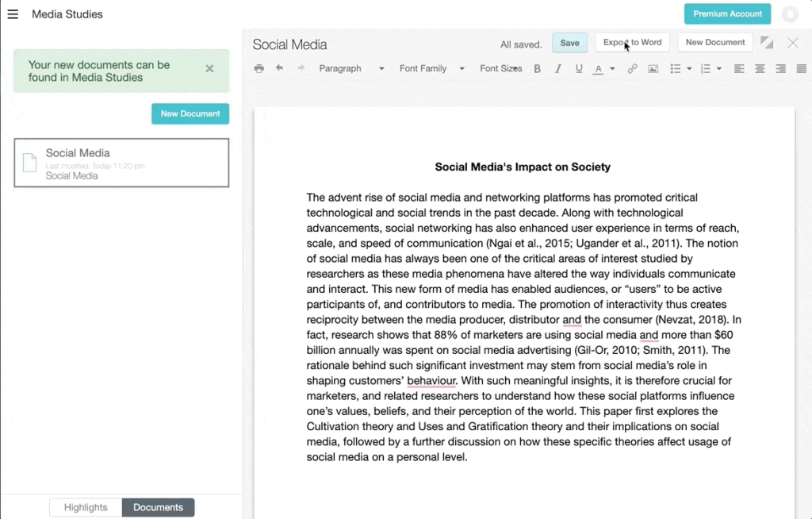Viewport: 812px width, 519px height.
Task: Toggle bold formatting
Action: tap(537, 69)
